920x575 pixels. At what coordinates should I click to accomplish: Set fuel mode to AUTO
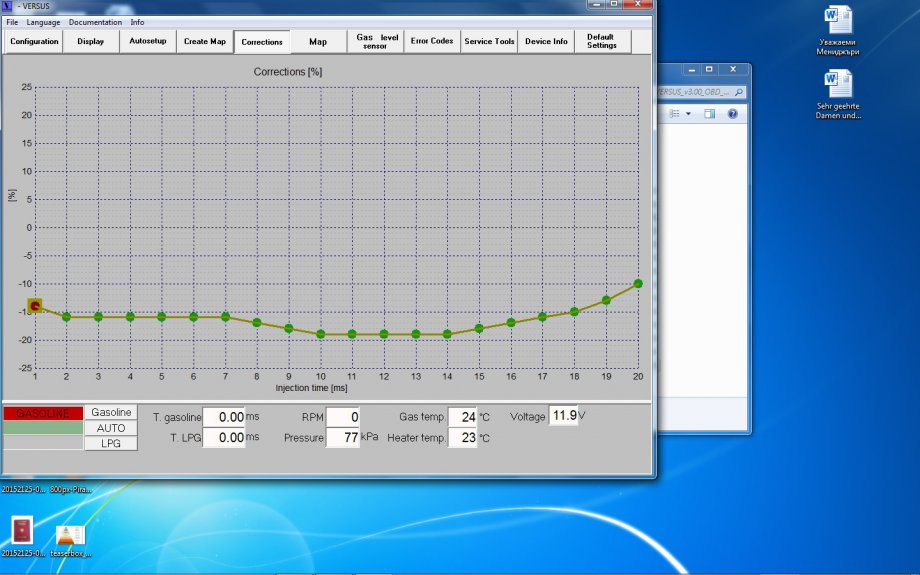pyautogui.click(x=111, y=428)
